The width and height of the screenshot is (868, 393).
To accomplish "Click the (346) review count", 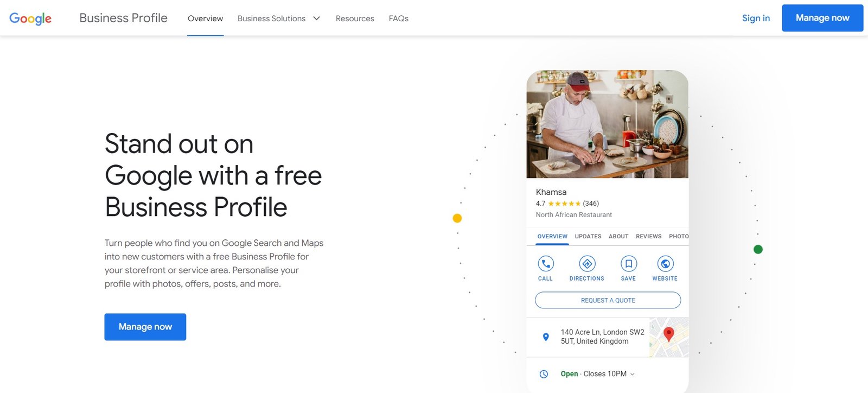I will (591, 204).
